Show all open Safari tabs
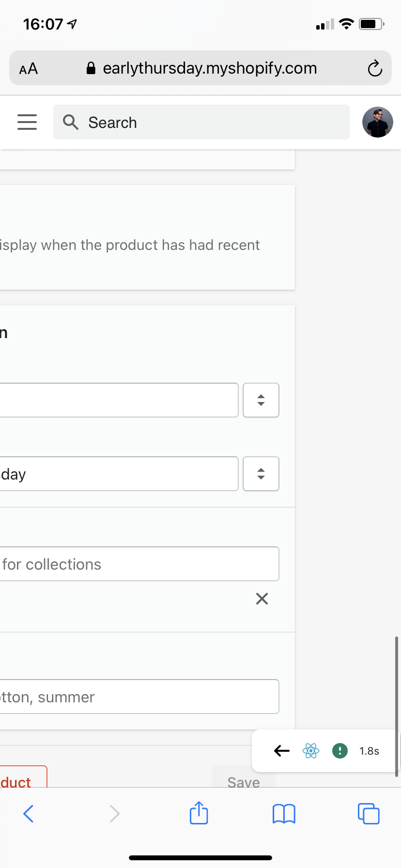The image size is (401, 868). [369, 814]
